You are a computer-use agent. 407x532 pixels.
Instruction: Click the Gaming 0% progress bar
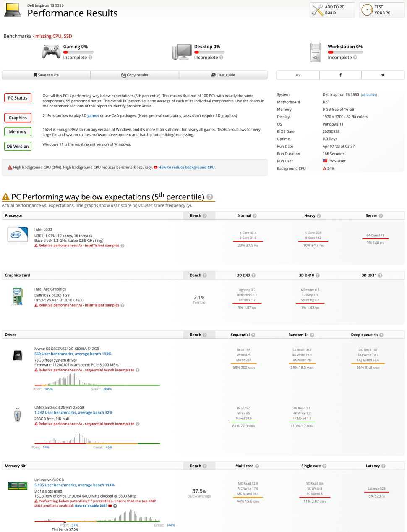point(78,52)
